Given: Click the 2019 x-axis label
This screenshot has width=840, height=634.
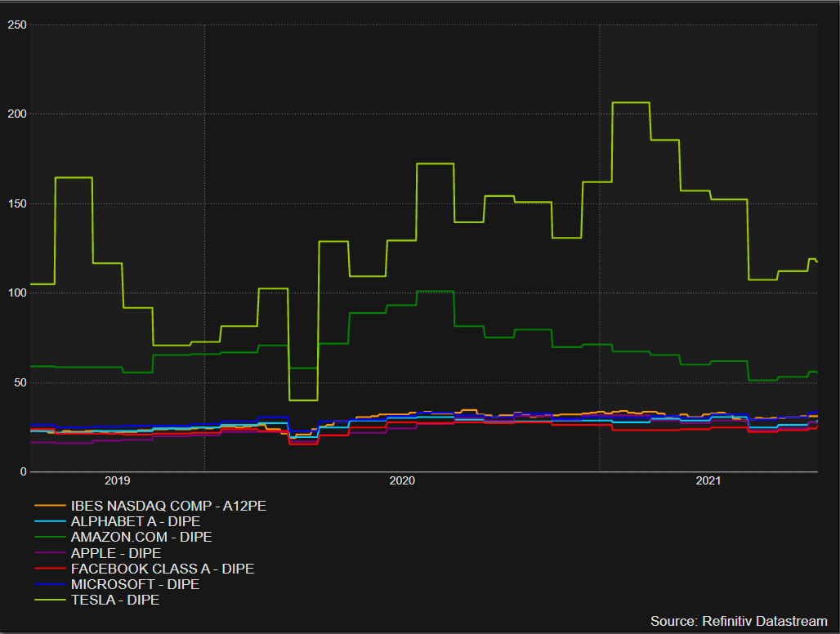Looking at the screenshot, I should pos(118,481).
